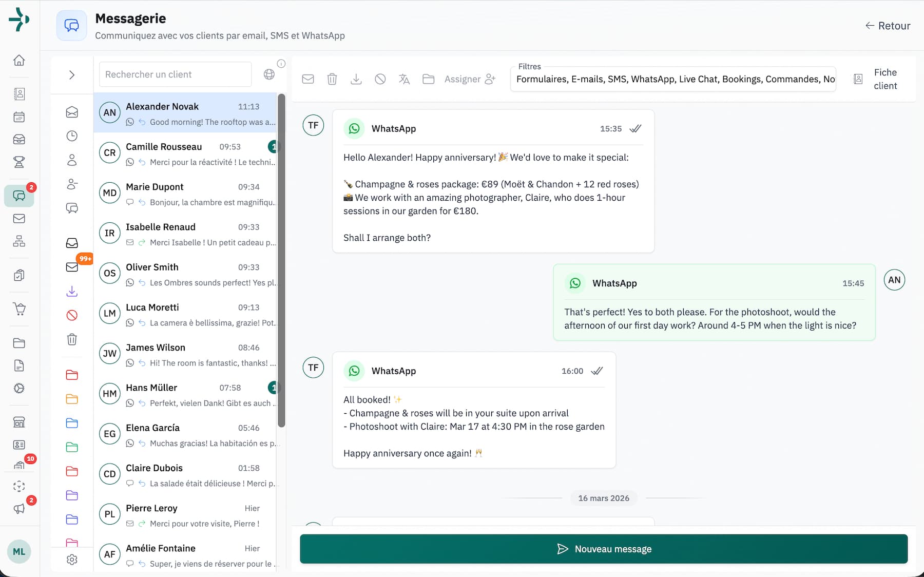Delete conversation using the trash toolbar icon
Viewport: 924px width, 577px height.
[332, 79]
